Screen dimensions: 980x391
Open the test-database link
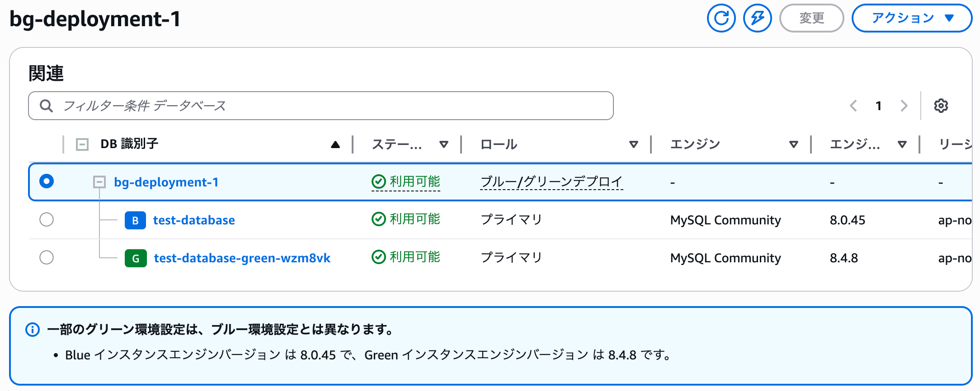194,220
